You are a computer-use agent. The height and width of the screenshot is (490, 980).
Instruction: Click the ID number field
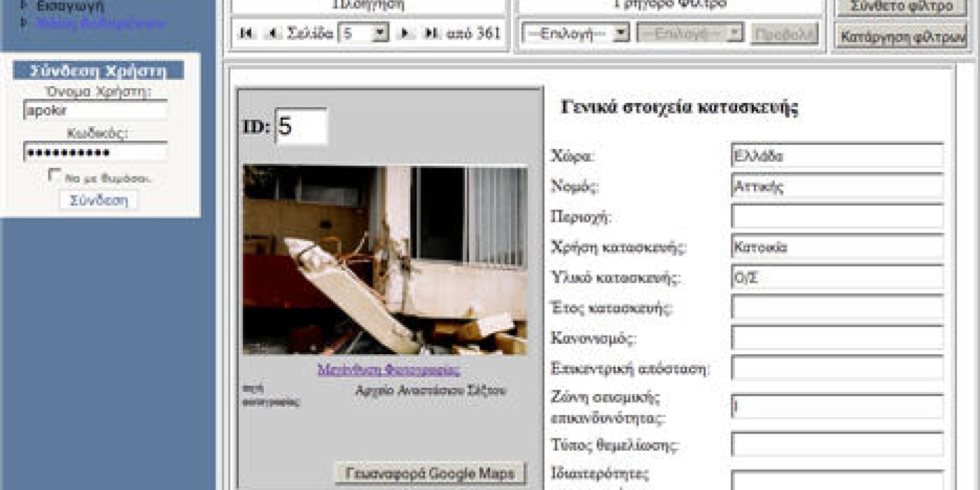[301, 126]
